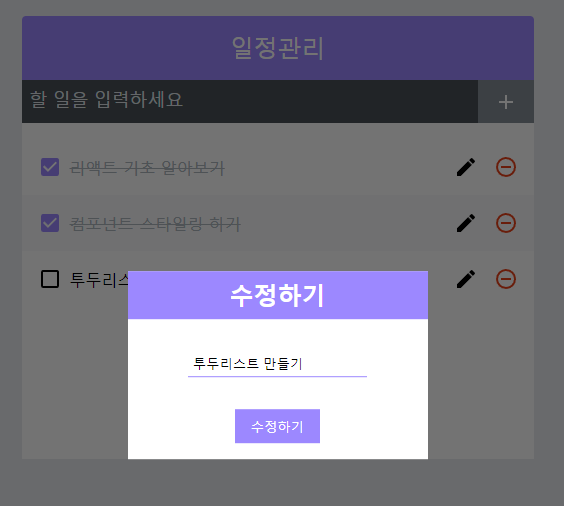Click the 컴포넌트 스타일링 하기 task text

tap(155, 224)
